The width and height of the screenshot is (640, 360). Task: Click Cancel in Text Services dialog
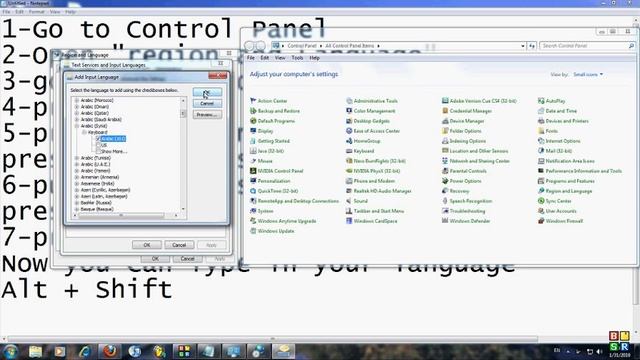(179, 245)
